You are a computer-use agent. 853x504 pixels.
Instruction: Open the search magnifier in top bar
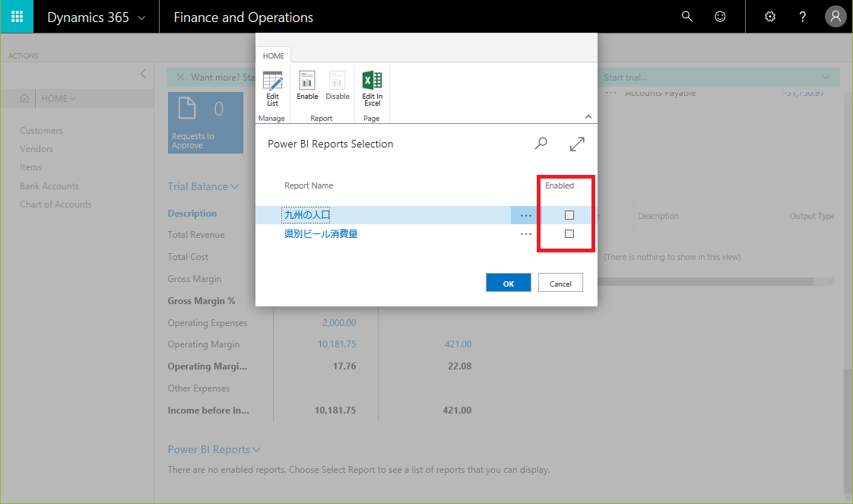click(687, 16)
